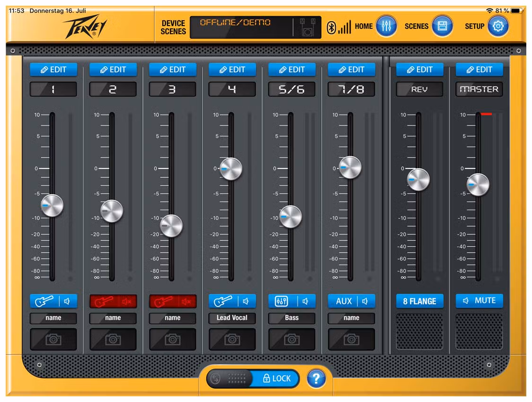
Task: Click the camera icon on channel 7/8
Action: pyautogui.click(x=351, y=340)
